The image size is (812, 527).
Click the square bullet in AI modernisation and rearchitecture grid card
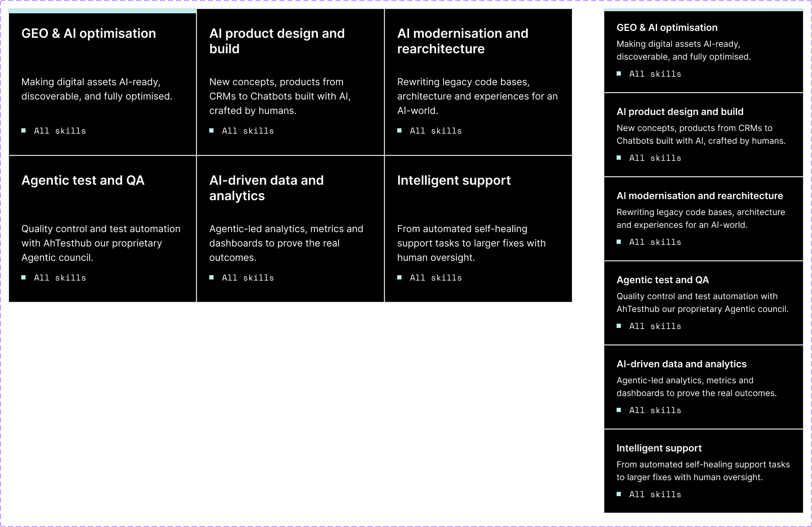click(x=399, y=130)
